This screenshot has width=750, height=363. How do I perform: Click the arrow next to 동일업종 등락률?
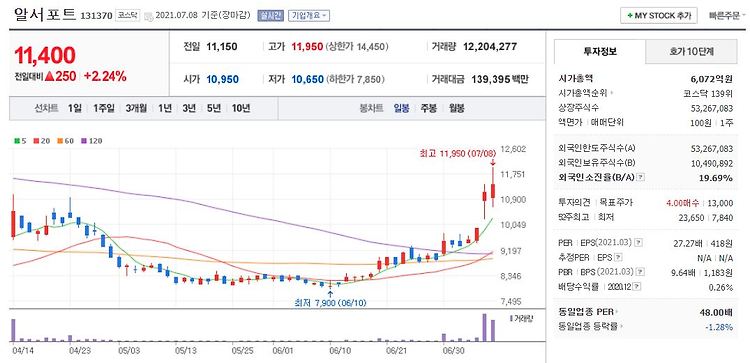pos(621,327)
